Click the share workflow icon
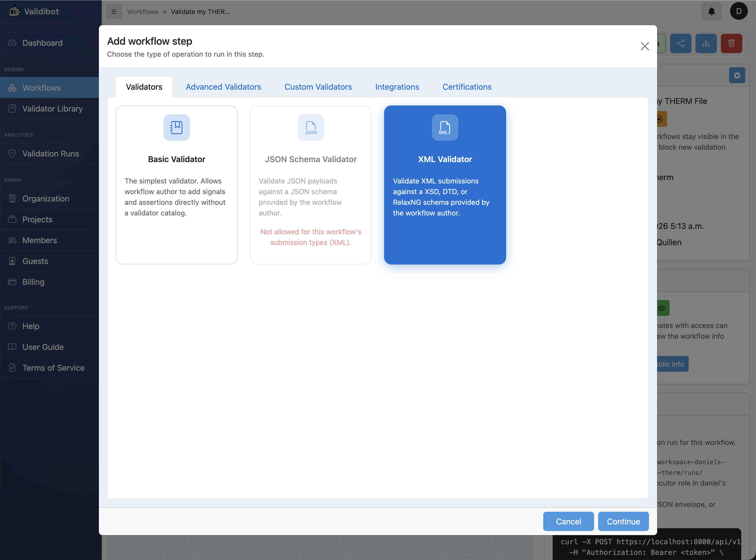Viewport: 756px width, 560px height. 680,43
